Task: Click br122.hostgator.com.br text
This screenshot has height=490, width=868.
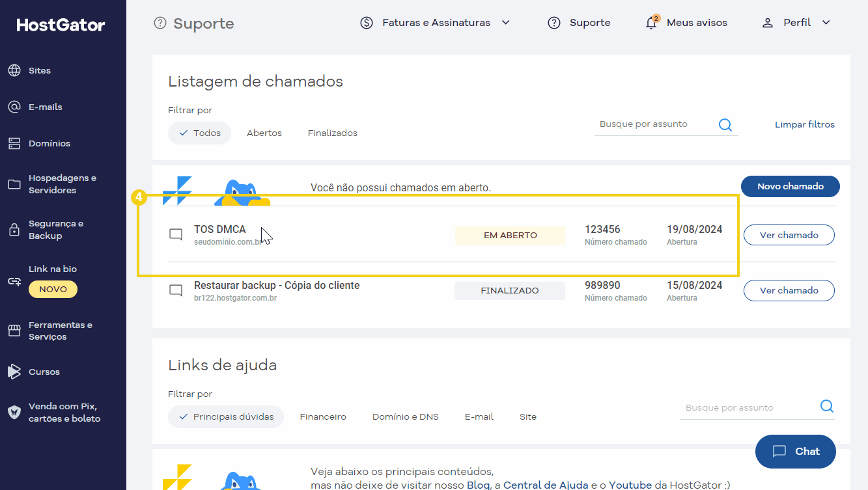Action: click(x=235, y=298)
